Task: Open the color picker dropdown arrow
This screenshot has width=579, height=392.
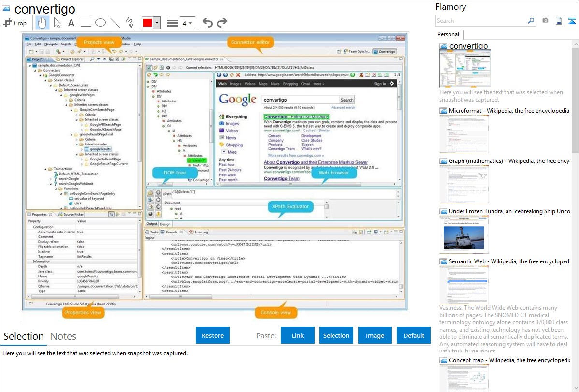Action: pos(157,23)
